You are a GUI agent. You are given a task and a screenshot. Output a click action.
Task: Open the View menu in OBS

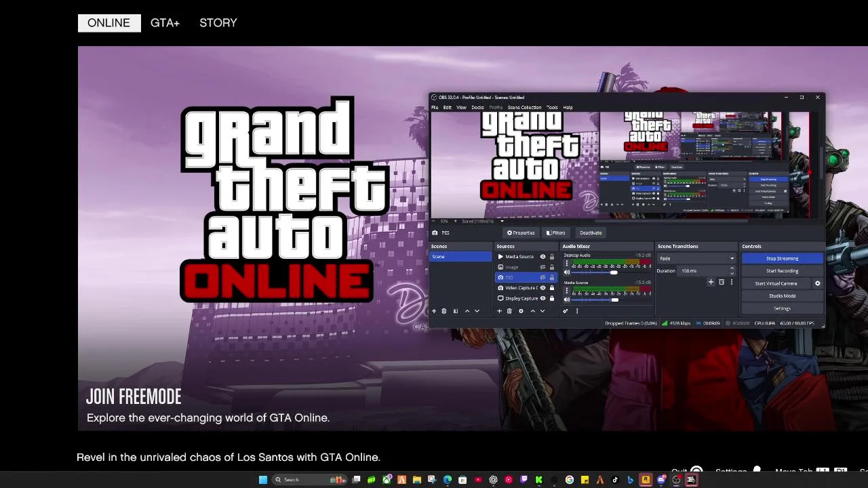pos(461,107)
